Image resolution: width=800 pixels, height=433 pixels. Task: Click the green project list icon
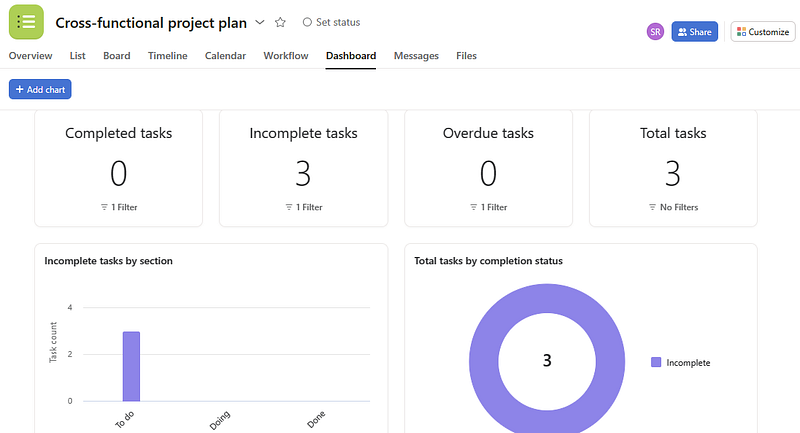(x=27, y=22)
